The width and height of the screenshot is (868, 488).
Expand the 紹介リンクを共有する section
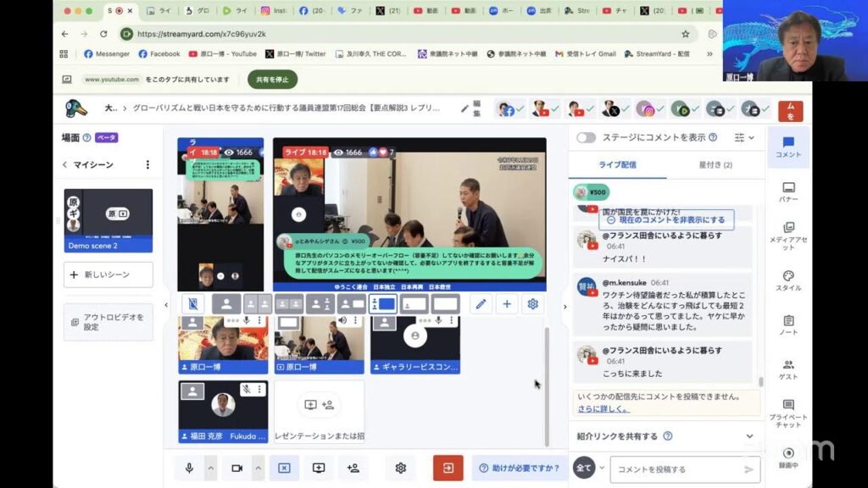[749, 436]
